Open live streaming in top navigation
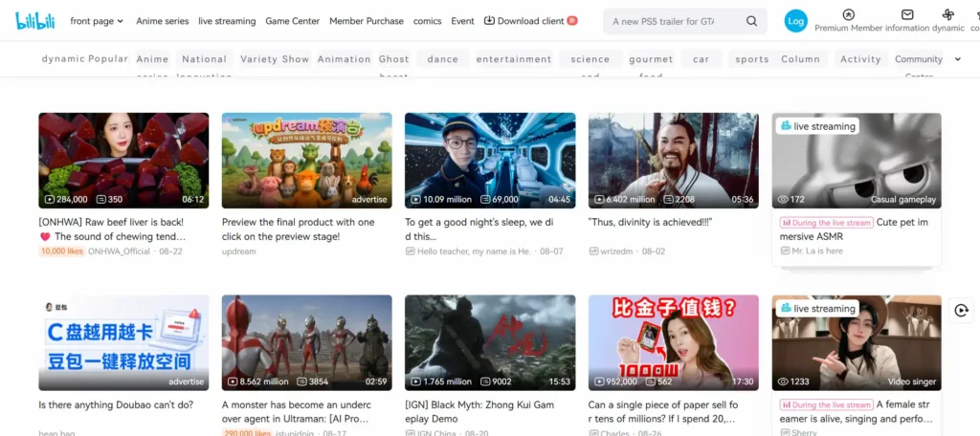Image resolution: width=980 pixels, height=436 pixels. (227, 21)
